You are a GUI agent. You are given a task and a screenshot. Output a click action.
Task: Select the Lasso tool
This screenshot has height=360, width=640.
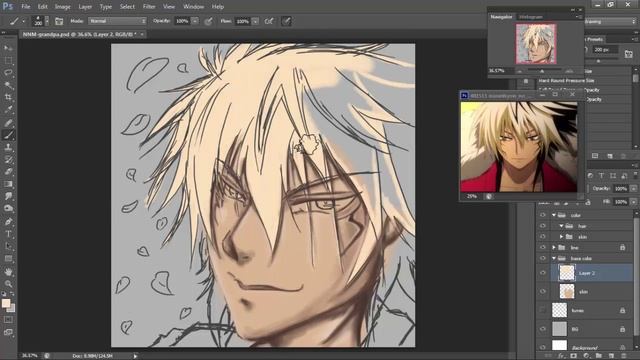pos(8,73)
